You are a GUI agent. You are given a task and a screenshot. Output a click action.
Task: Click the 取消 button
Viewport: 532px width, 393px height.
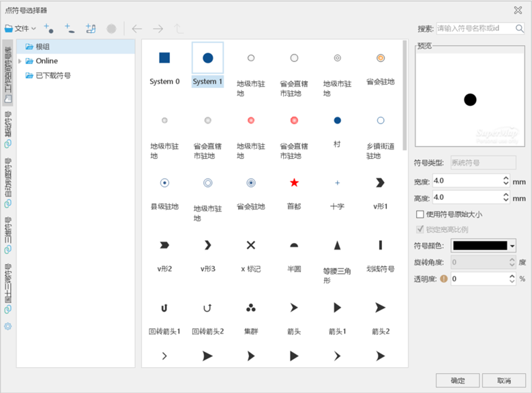pyautogui.click(x=503, y=380)
